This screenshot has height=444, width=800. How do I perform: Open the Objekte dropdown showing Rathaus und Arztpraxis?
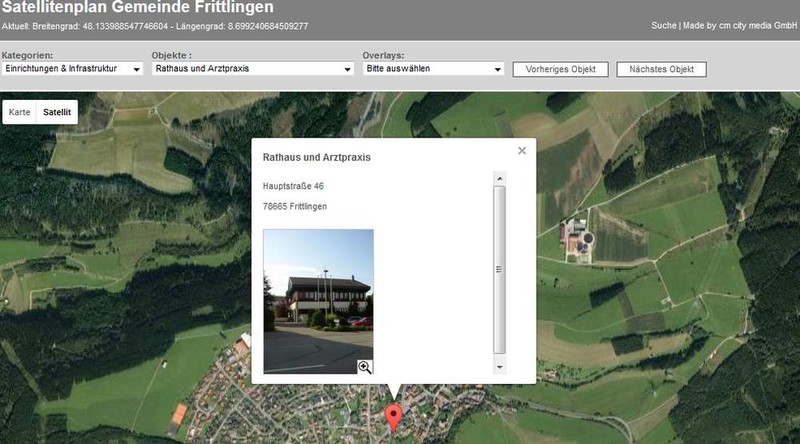pyautogui.click(x=253, y=69)
